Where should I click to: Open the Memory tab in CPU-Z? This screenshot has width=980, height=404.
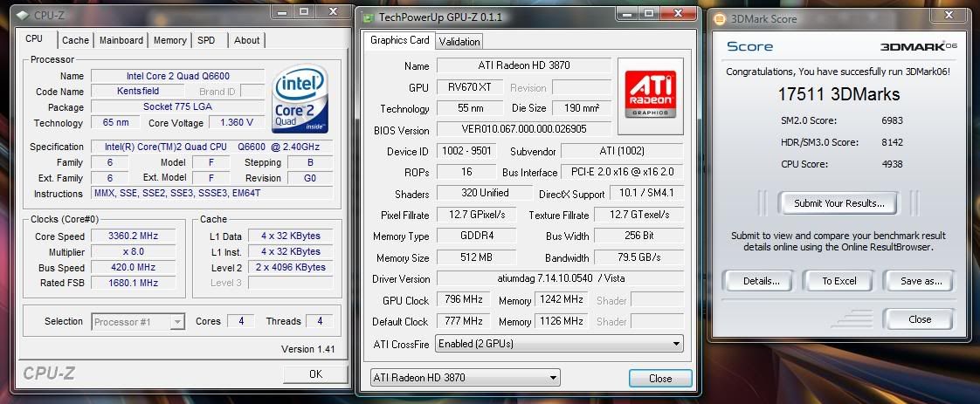click(170, 40)
